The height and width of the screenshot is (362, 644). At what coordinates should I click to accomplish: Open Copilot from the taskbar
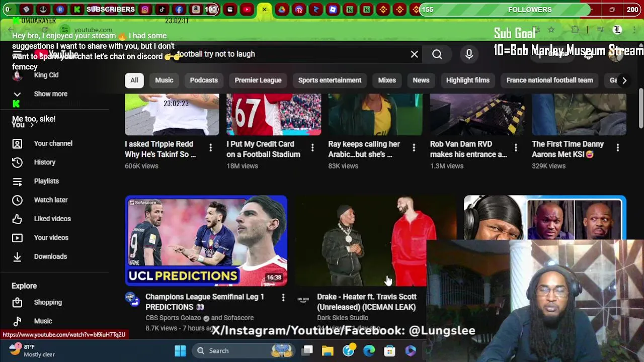click(x=411, y=351)
